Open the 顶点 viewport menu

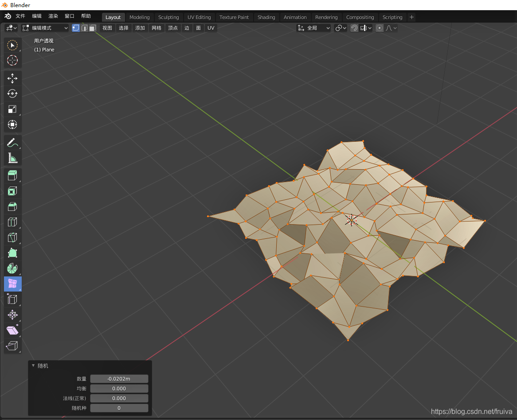[173, 28]
